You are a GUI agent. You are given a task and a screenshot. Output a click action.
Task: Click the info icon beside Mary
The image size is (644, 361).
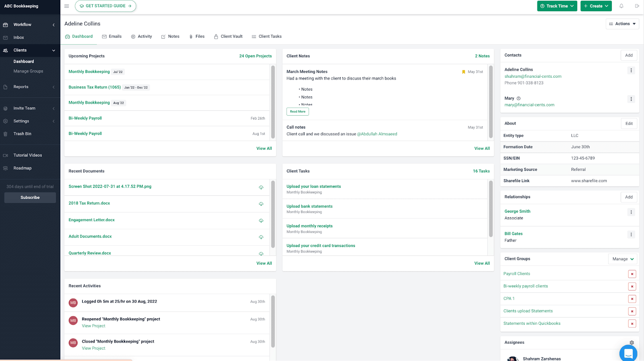pyautogui.click(x=518, y=98)
